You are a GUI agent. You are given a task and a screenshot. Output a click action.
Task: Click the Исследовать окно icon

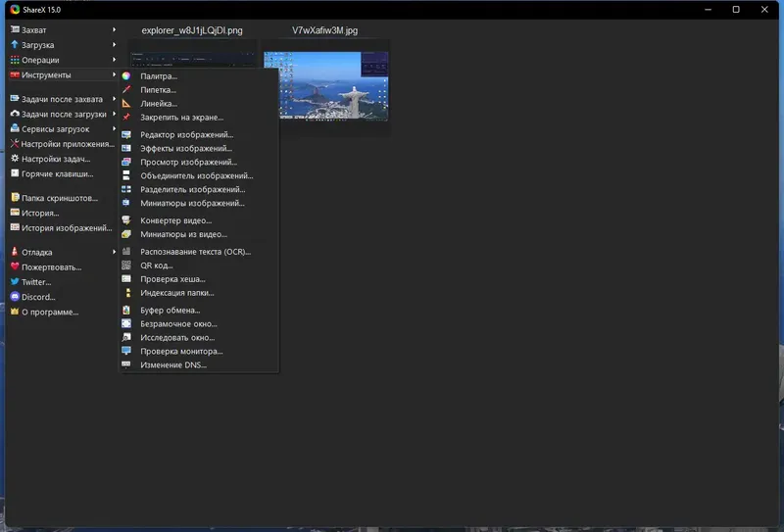[x=126, y=337]
